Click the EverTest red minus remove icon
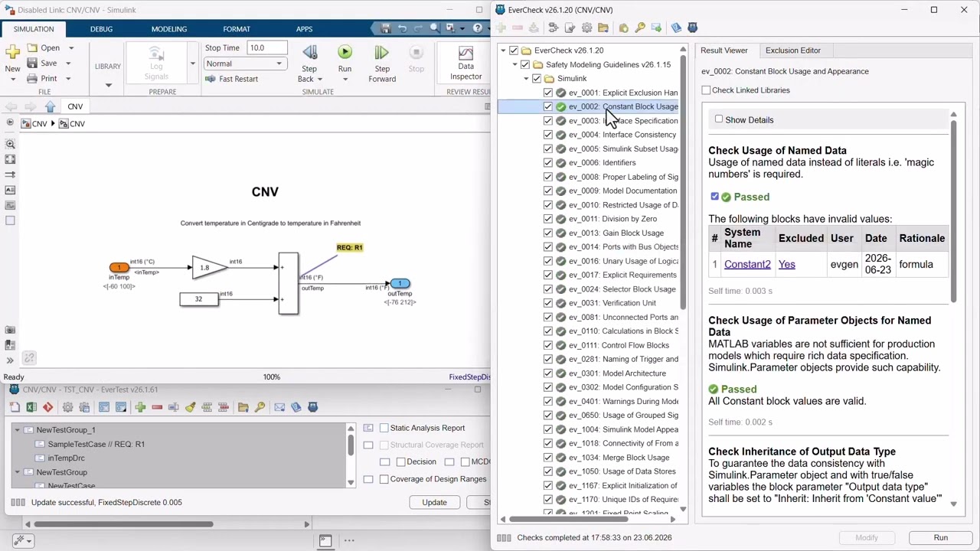Image resolution: width=980 pixels, height=551 pixels. pyautogui.click(x=157, y=407)
